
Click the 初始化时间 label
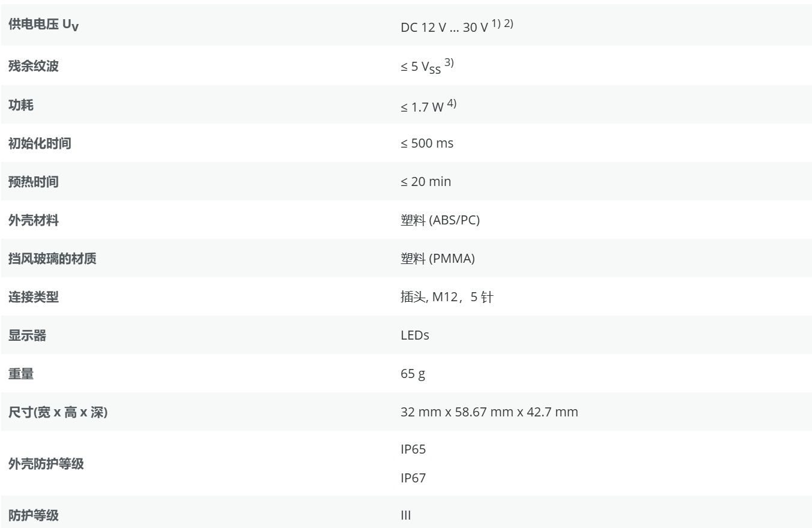point(40,143)
